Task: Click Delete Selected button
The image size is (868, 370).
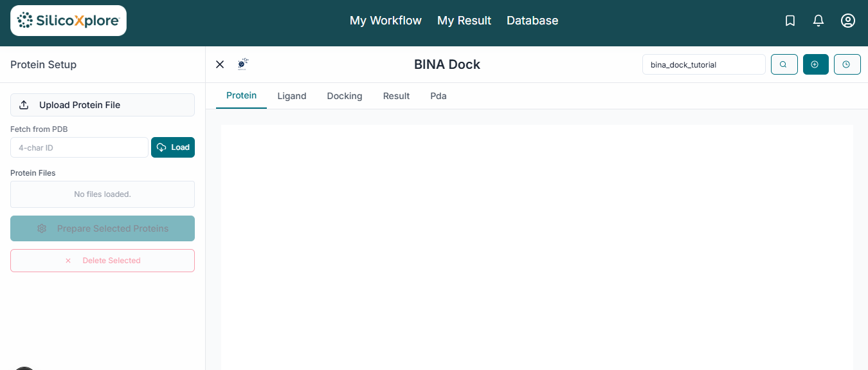Action: (x=102, y=261)
